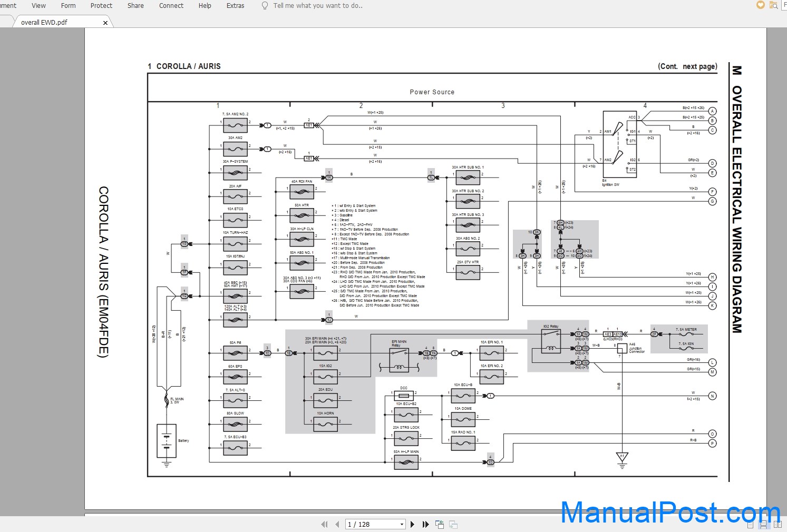Switch to facing pages view mode
The width and height of the screenshot is (787, 532).
click(x=778, y=525)
